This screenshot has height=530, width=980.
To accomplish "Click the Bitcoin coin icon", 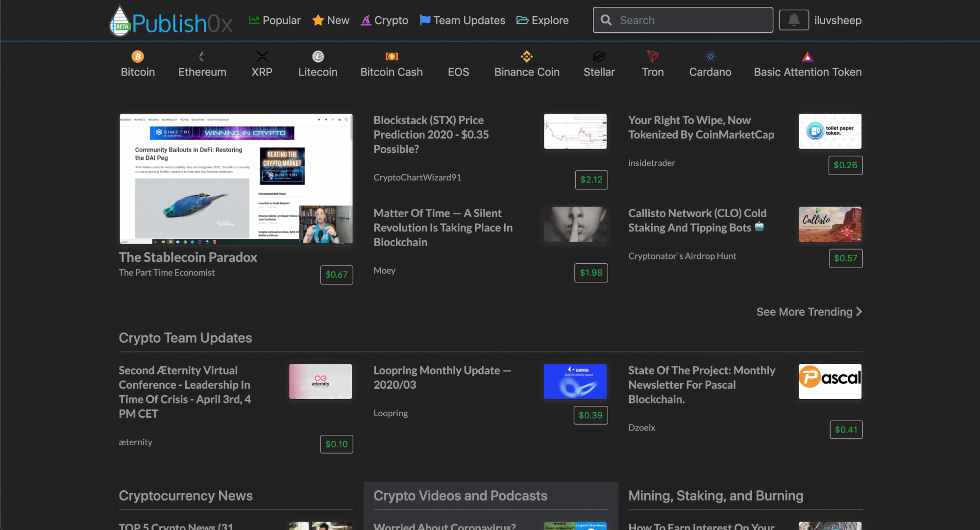I will pyautogui.click(x=138, y=56).
